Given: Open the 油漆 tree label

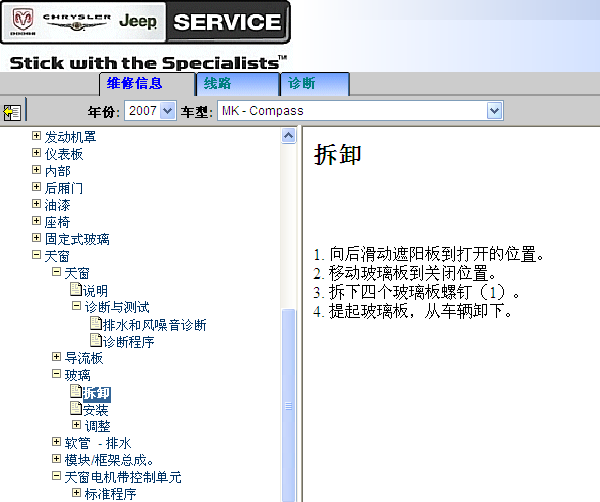Looking at the screenshot, I should pos(57,205).
